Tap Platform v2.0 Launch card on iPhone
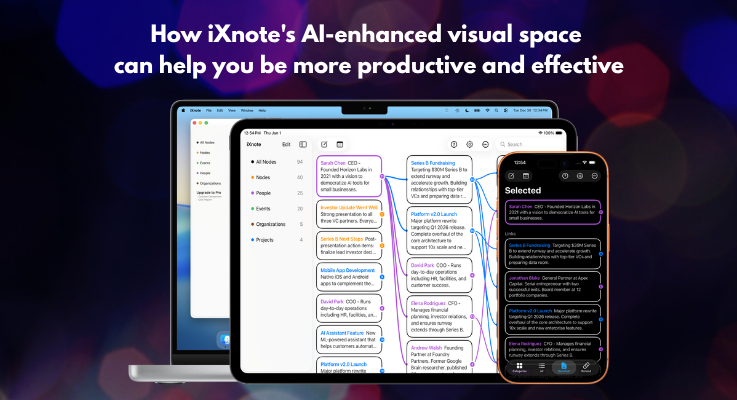 [553, 319]
